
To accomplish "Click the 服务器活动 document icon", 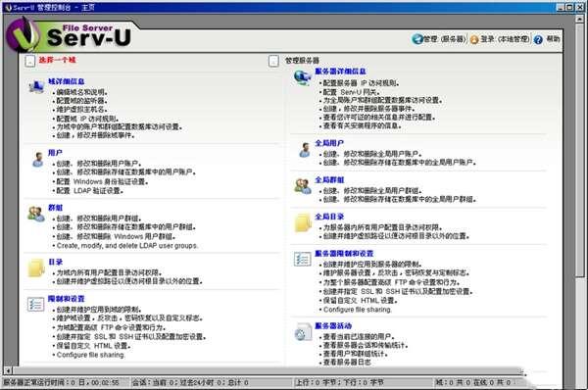I will pyautogui.click(x=303, y=332).
